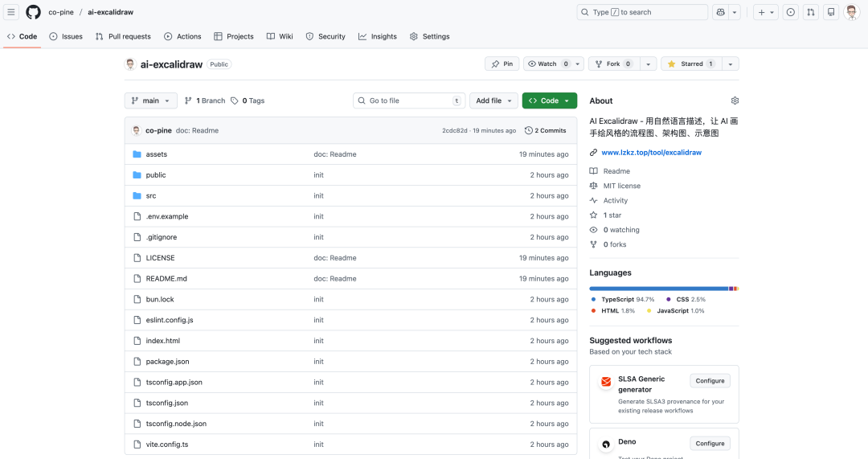View the 0 Tags link
Viewport: 868px width, 459px height.
point(248,100)
